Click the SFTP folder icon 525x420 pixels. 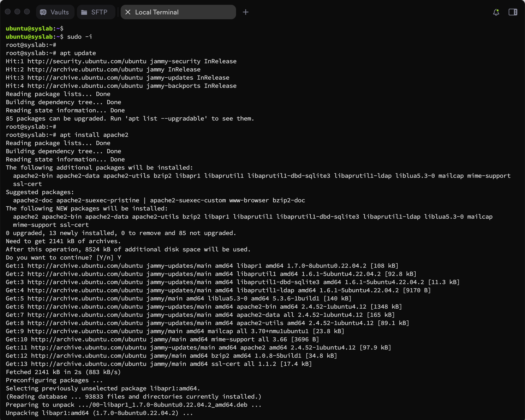click(84, 12)
